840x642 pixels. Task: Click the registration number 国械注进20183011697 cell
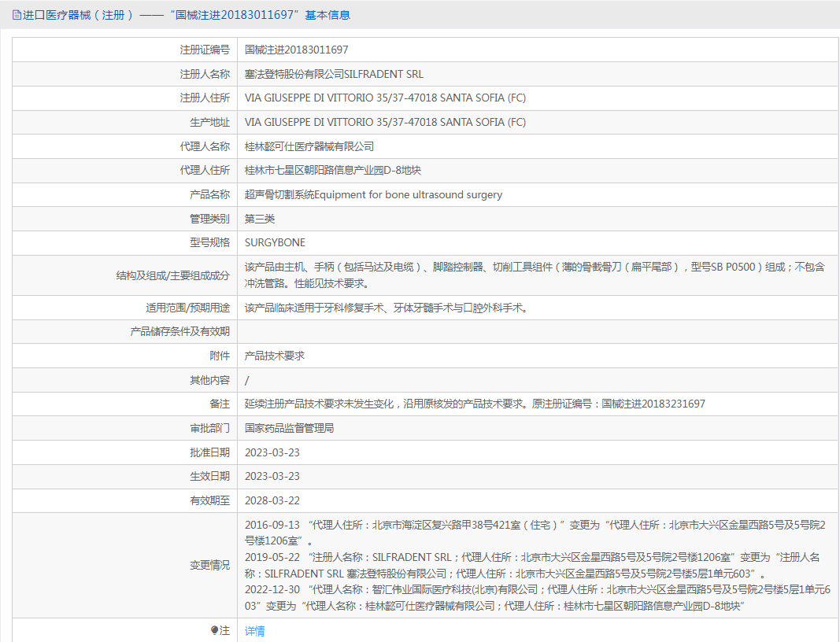tap(296, 50)
